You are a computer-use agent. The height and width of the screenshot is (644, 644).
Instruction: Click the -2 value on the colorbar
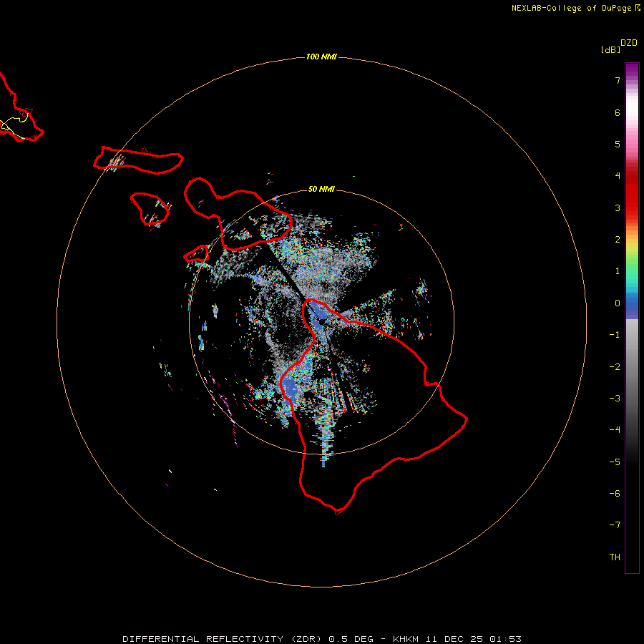coord(615,367)
